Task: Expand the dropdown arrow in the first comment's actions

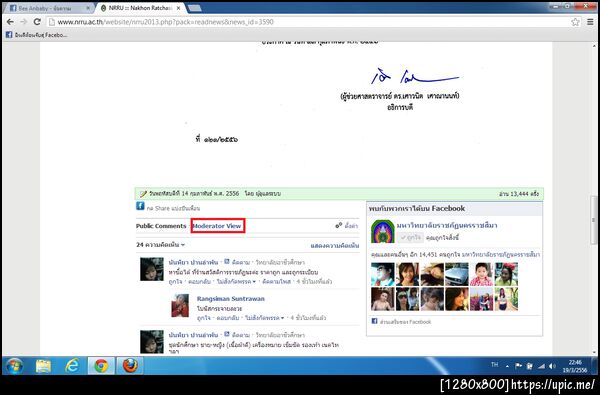Action: pos(254,282)
